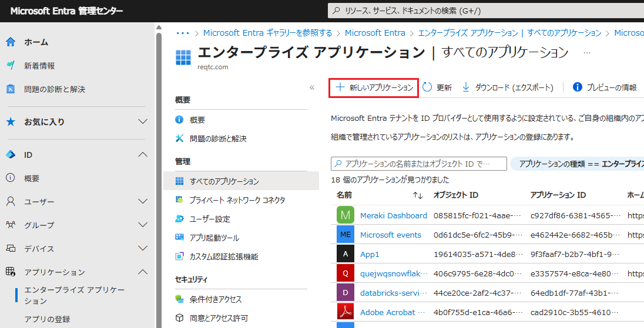The height and width of the screenshot is (328, 644).
Task: Open プライベート ネットワーク コネクタ menu item
Action: point(237,200)
